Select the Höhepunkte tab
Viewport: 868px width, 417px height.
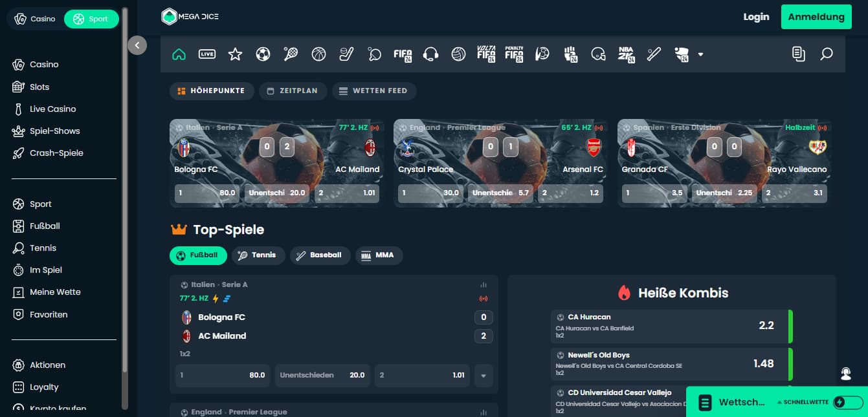pyautogui.click(x=210, y=91)
